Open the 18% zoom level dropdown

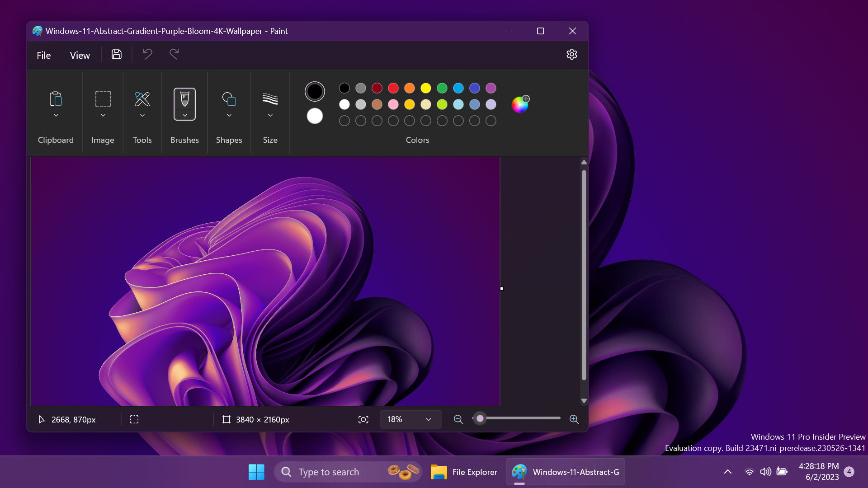coord(410,420)
